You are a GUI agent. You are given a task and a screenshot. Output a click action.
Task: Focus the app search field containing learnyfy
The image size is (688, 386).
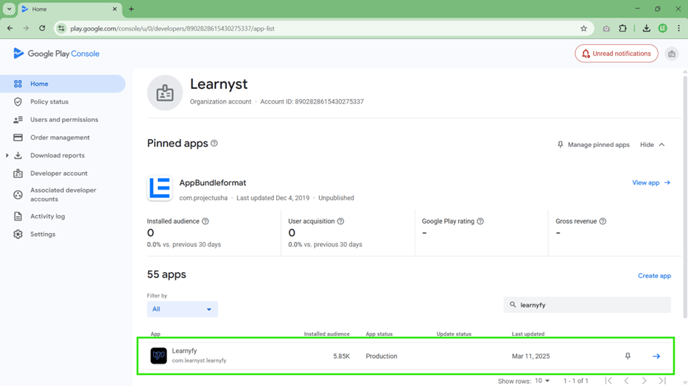[x=587, y=305]
